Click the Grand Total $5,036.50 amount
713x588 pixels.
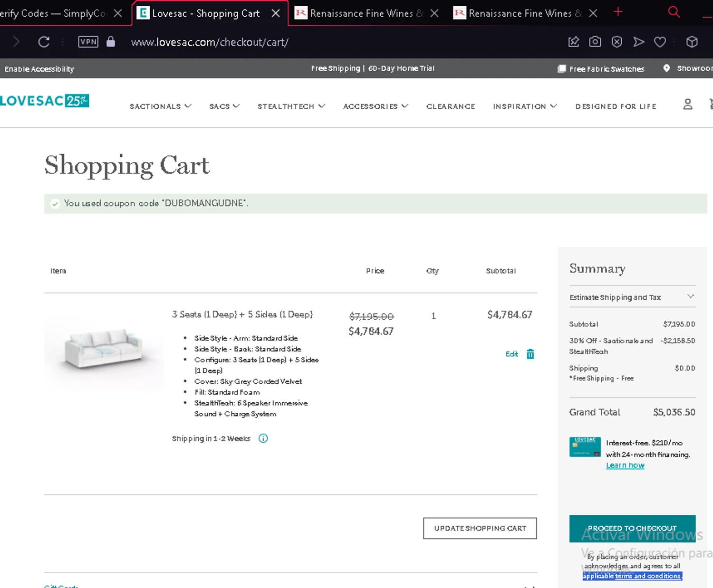[x=674, y=412]
